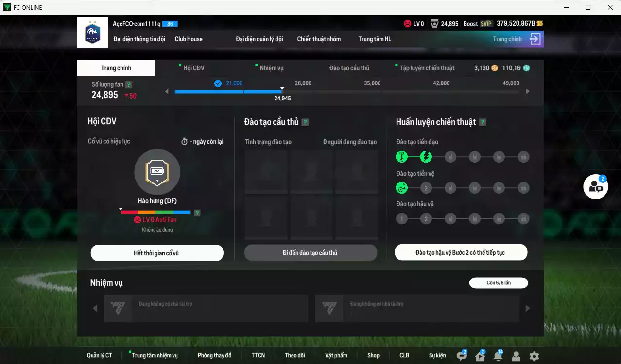Switch to the Hội CĐV tab
This screenshot has height=364, width=621.
pos(193,68)
